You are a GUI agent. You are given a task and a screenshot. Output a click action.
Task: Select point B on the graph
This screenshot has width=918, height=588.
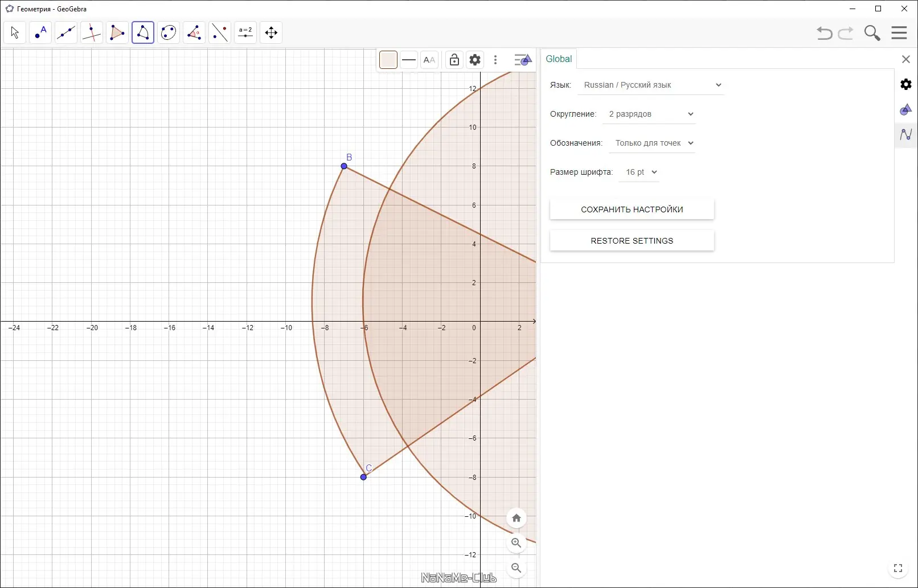point(344,166)
